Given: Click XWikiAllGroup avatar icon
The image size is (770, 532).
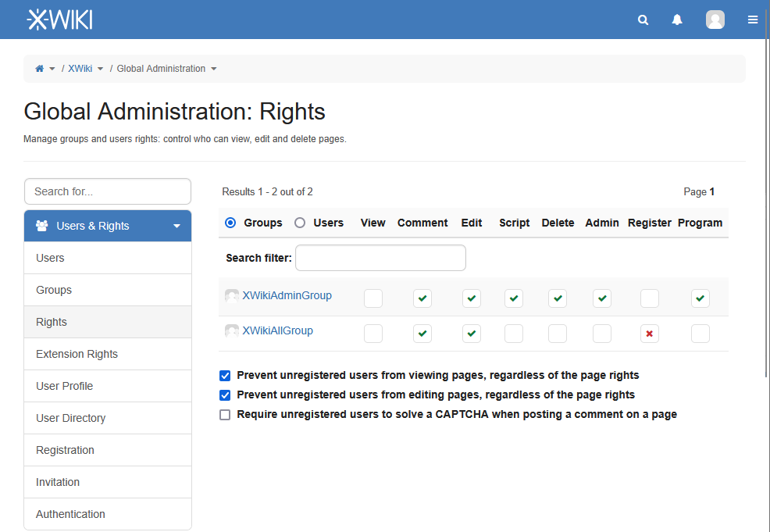Looking at the screenshot, I should (x=232, y=331).
